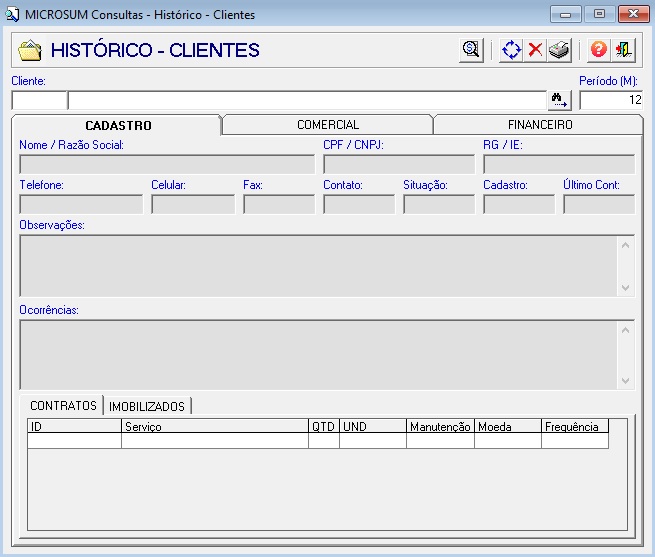Click the printer icon in toolbar
This screenshot has width=655, height=557.
(x=559, y=50)
